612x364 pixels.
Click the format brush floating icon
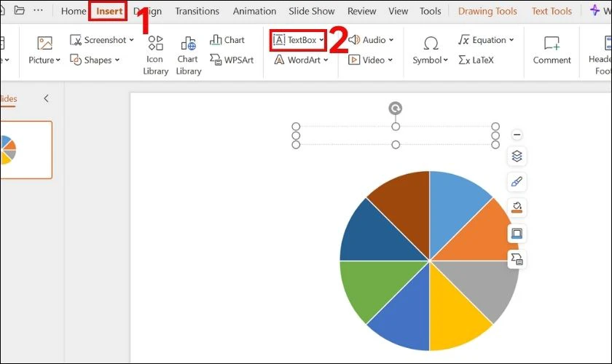tap(517, 182)
